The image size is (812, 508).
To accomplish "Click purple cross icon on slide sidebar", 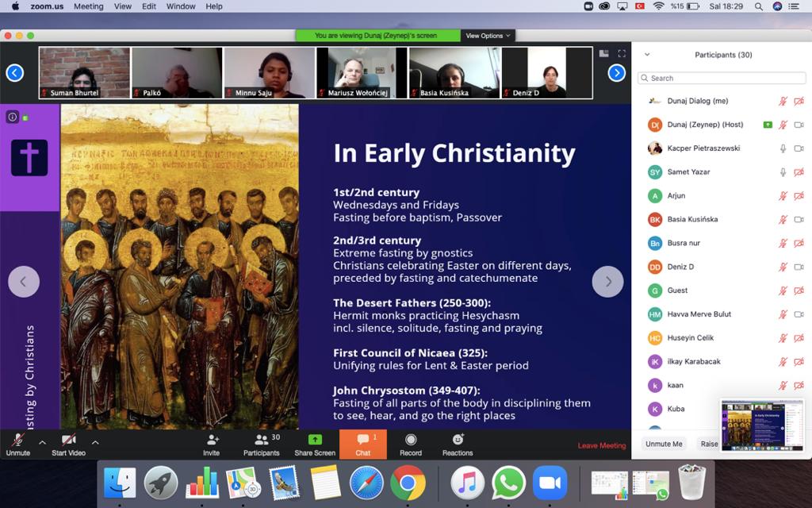I will [x=29, y=158].
